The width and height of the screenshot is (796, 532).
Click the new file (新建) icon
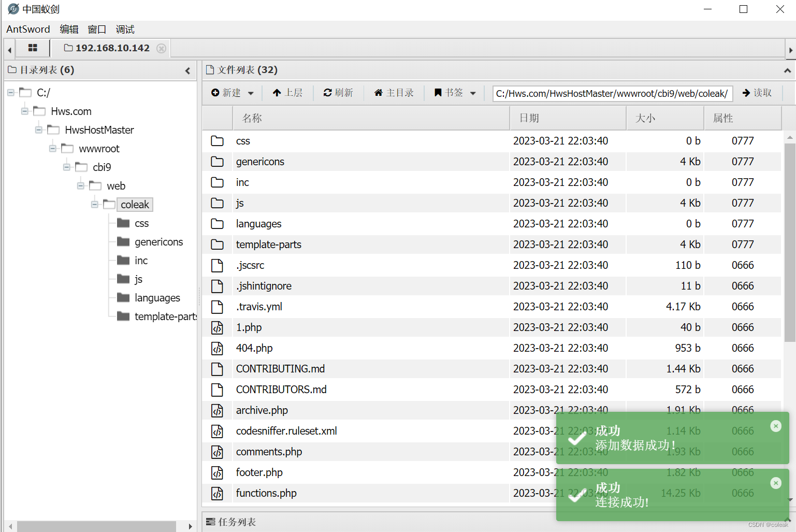[x=216, y=92]
